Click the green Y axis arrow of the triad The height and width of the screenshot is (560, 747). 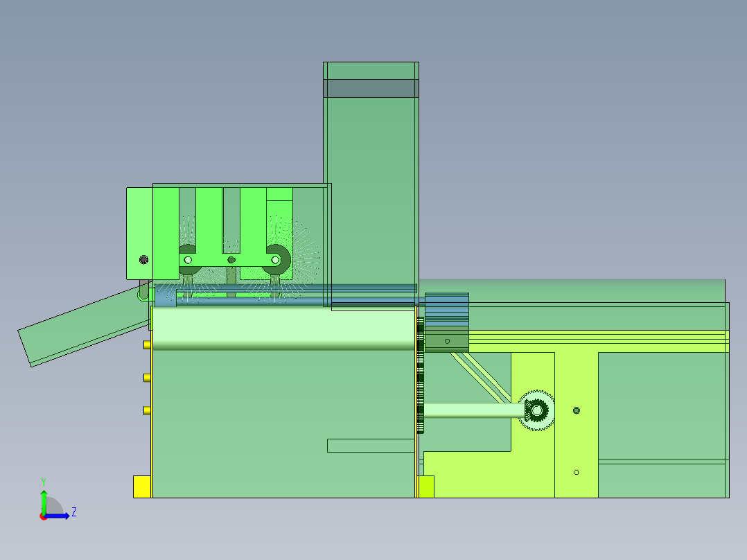click(44, 501)
